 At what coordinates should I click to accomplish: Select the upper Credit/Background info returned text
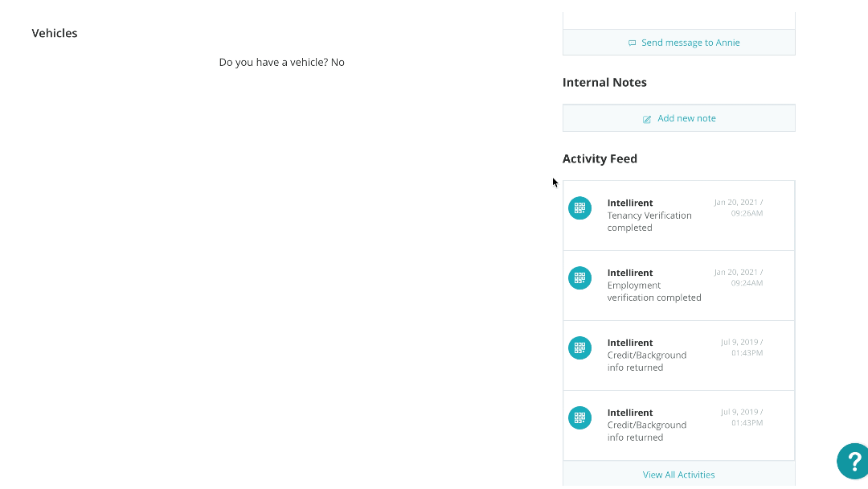tap(646, 361)
